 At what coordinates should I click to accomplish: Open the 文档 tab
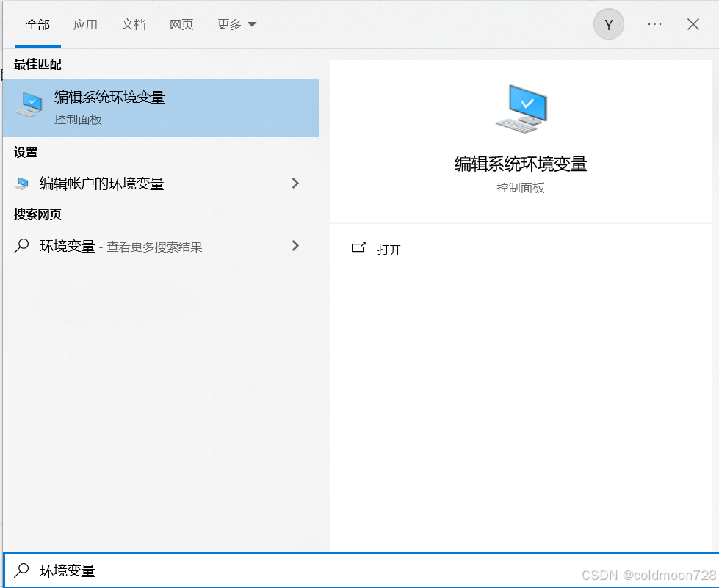coord(134,25)
